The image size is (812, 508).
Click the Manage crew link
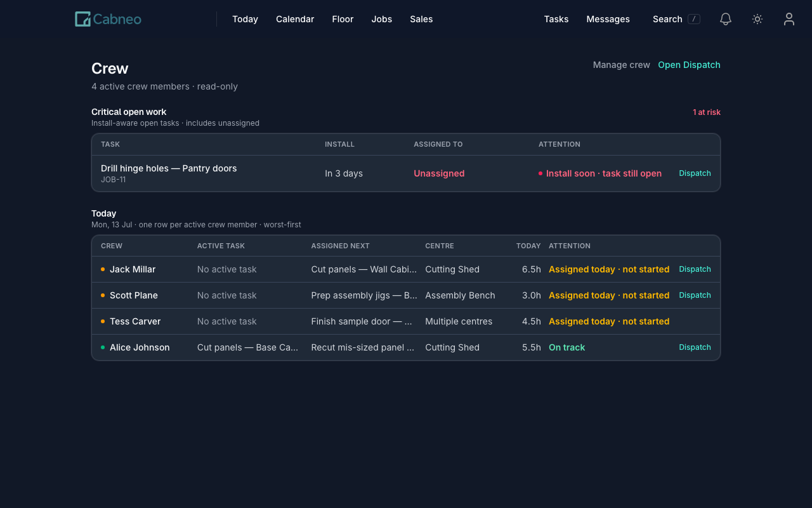[622, 65]
